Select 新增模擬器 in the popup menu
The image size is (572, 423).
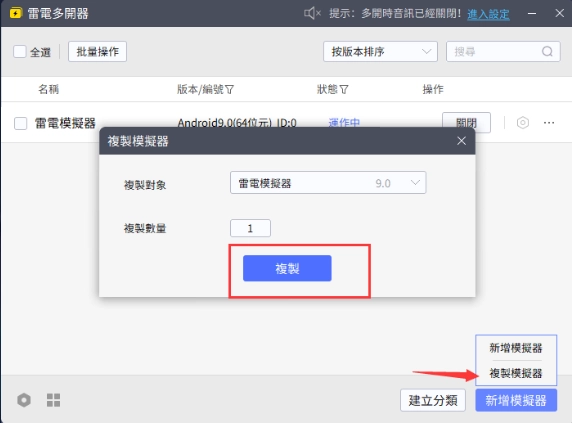tap(516, 348)
